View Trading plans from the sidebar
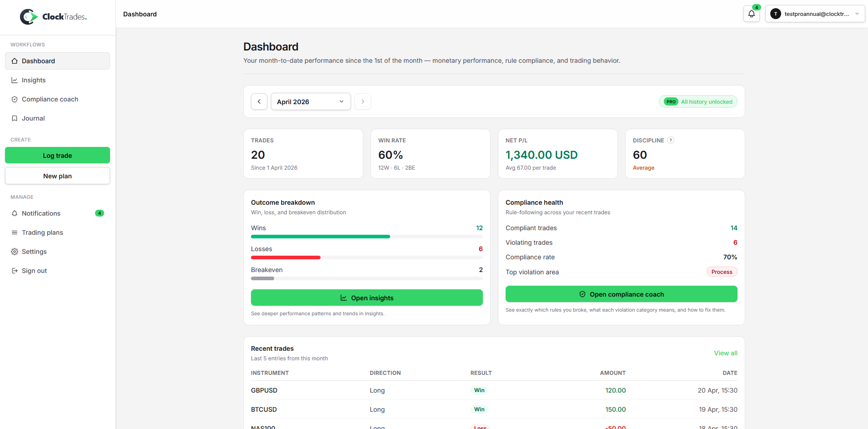The image size is (868, 429). (42, 232)
